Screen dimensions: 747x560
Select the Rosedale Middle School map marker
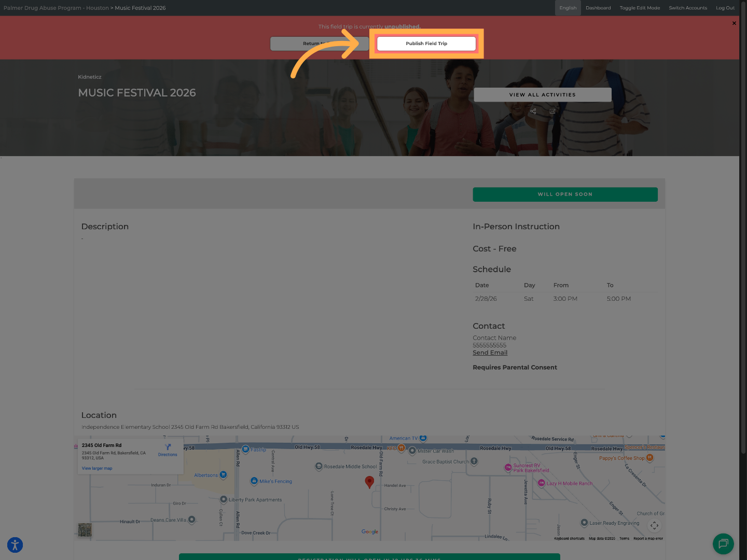(x=319, y=467)
